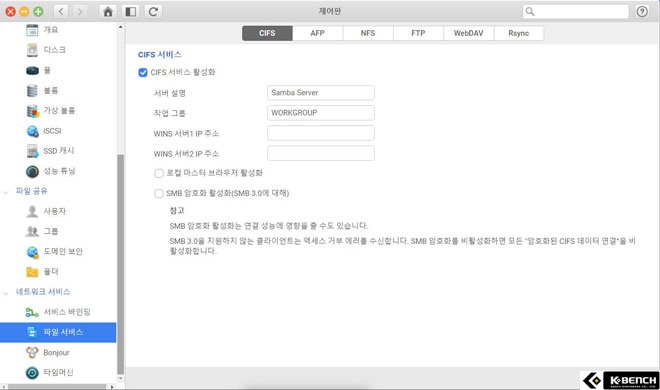Open the 개요 overview icon in the sidebar
Screen dimensions: 660x390
click(32, 30)
